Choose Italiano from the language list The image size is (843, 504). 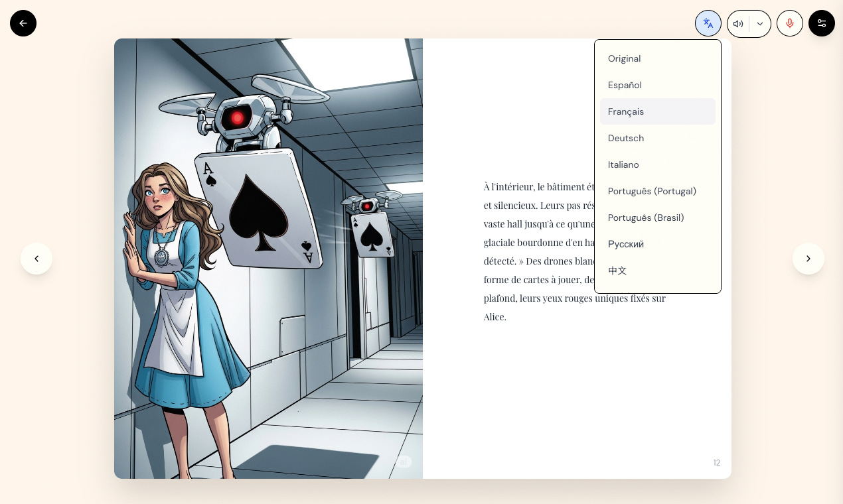pos(623,164)
